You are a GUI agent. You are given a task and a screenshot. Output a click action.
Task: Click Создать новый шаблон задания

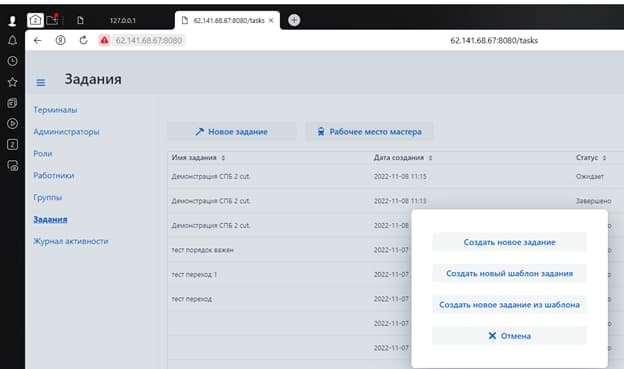509,273
